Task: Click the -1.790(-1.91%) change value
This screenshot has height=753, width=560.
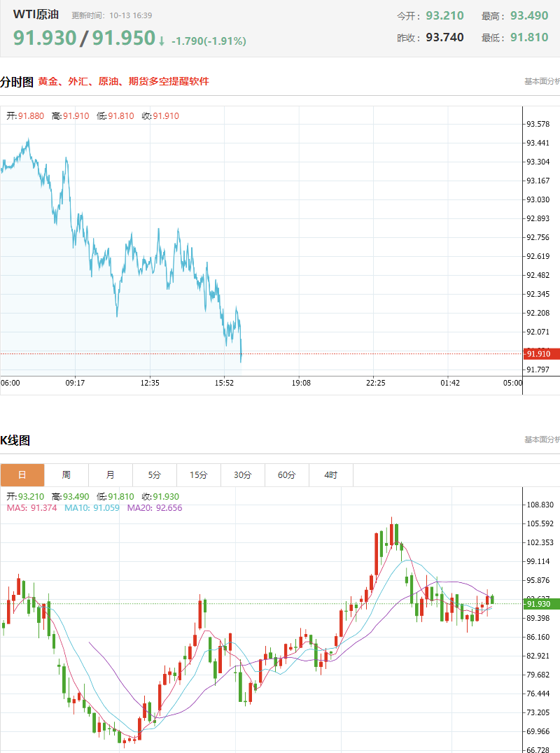Action: [209, 41]
